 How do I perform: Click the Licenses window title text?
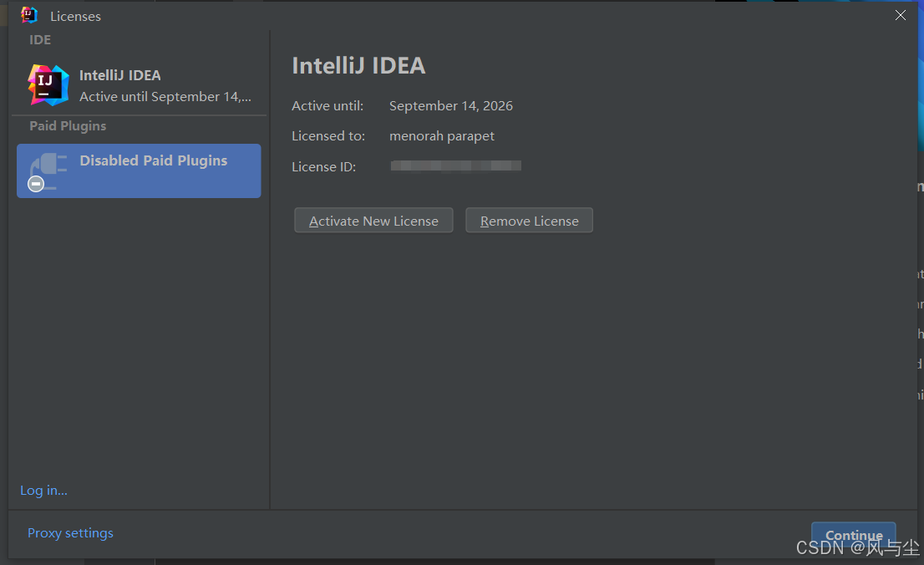click(75, 16)
